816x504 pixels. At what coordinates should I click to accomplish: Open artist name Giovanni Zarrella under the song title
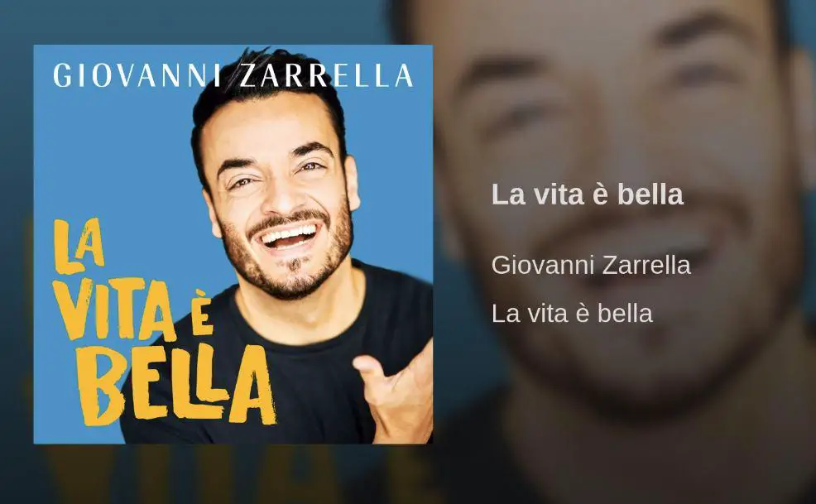tap(591, 265)
